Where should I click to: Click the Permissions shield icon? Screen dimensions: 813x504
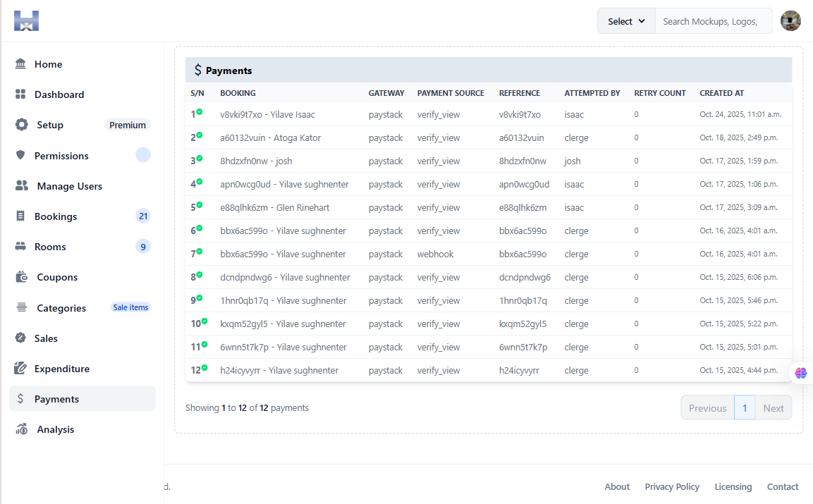click(21, 156)
